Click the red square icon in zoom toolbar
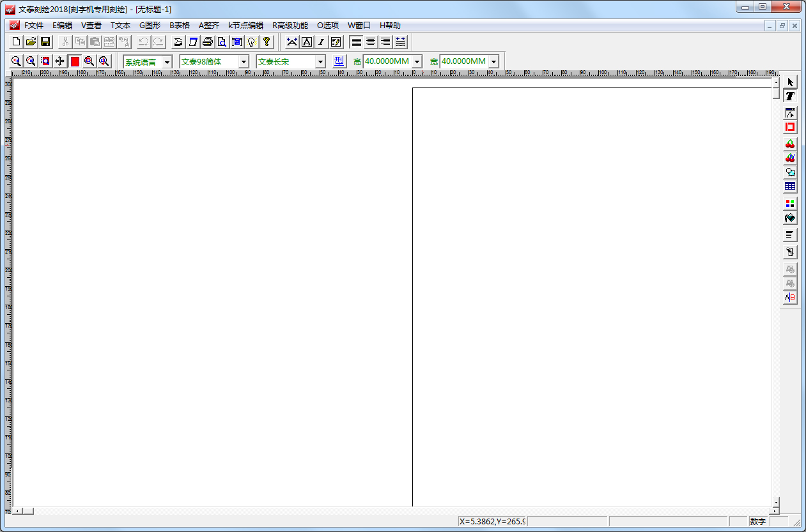Viewport: 806px width, 532px height. point(75,61)
